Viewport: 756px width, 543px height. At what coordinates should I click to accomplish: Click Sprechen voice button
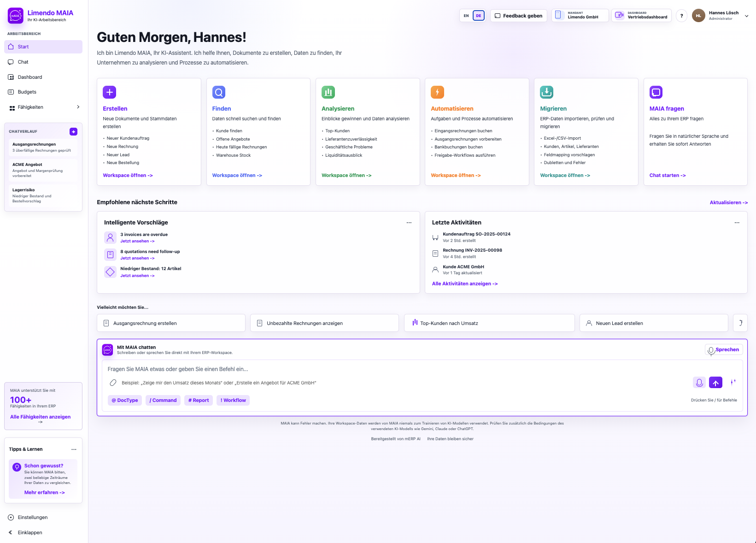[x=724, y=350]
